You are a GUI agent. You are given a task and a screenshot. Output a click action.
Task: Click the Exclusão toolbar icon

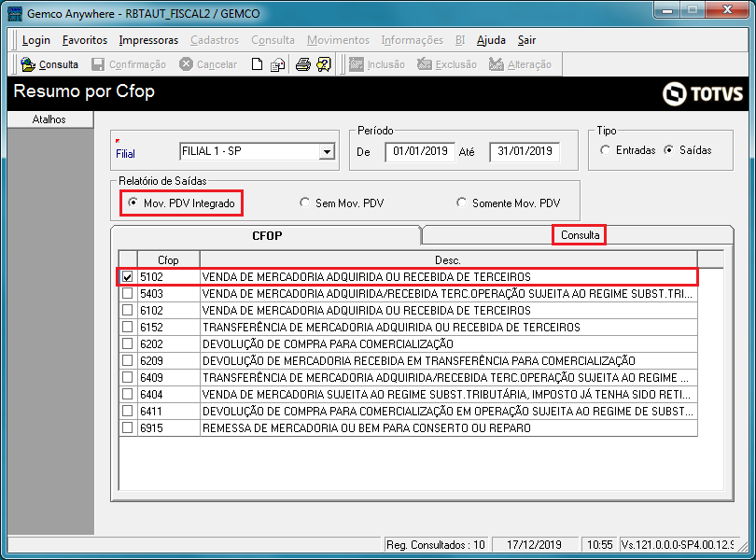pos(425,64)
